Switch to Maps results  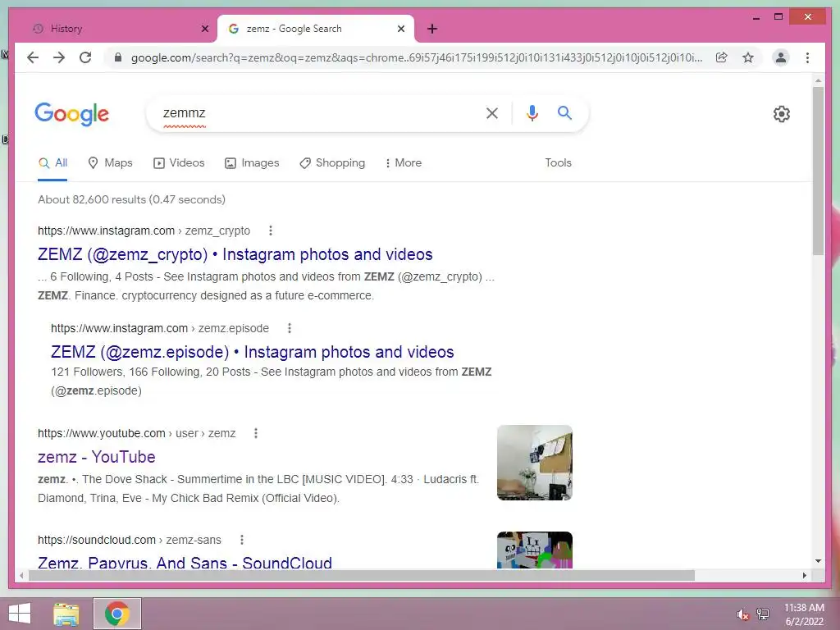pyautogui.click(x=111, y=163)
